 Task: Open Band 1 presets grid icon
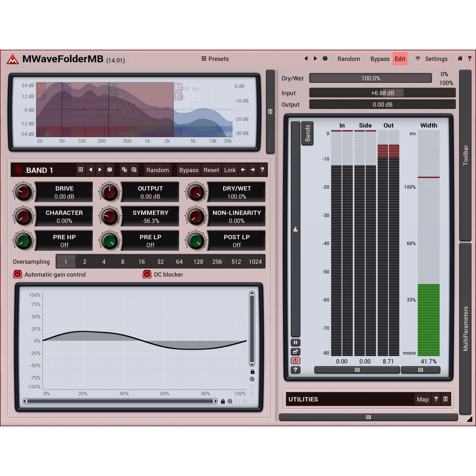(81, 170)
